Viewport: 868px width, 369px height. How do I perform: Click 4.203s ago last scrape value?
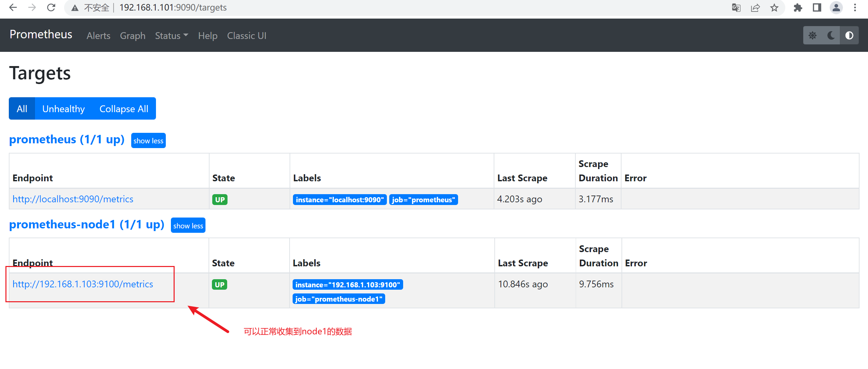[x=519, y=199]
